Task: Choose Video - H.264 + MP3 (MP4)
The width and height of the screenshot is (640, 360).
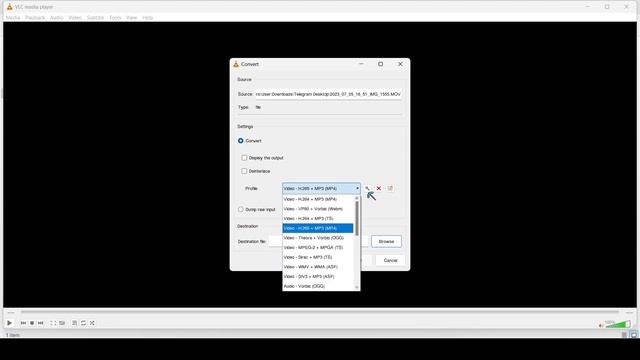Action: click(x=318, y=199)
